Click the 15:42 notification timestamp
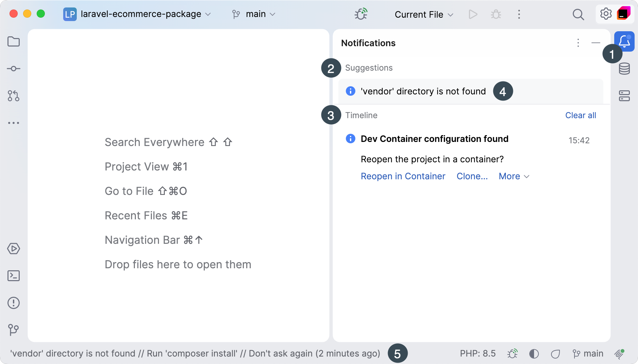The height and width of the screenshot is (364, 638). [x=579, y=140]
